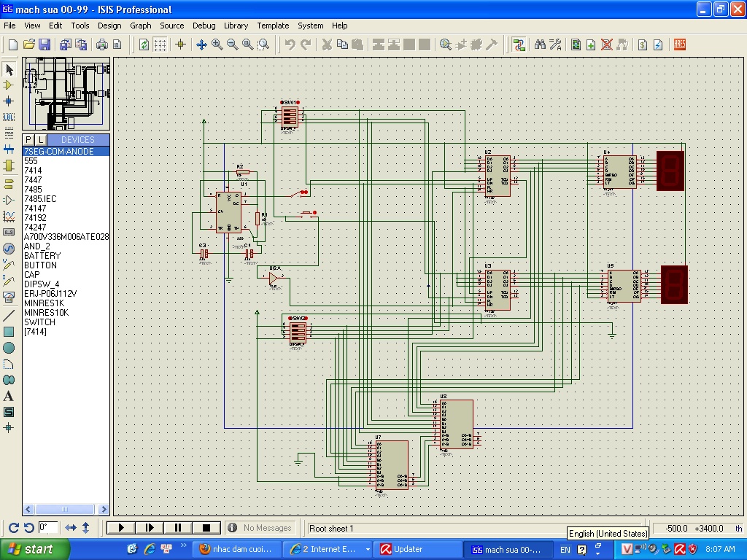747x560 pixels.
Task: Click the Start button on taskbar
Action: pos(34,549)
